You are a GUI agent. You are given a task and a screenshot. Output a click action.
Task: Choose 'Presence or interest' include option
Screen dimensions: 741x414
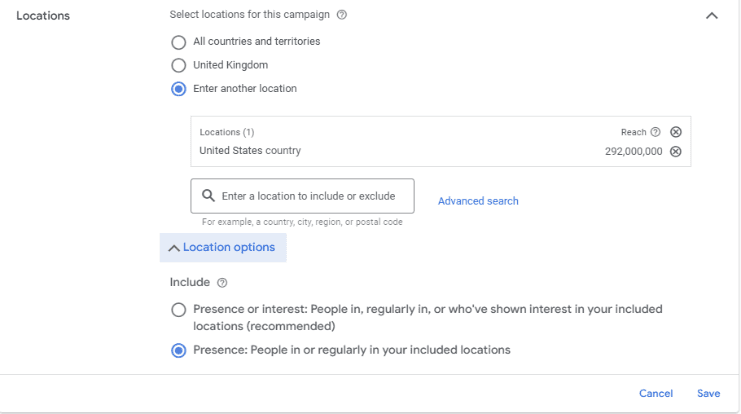[179, 310]
